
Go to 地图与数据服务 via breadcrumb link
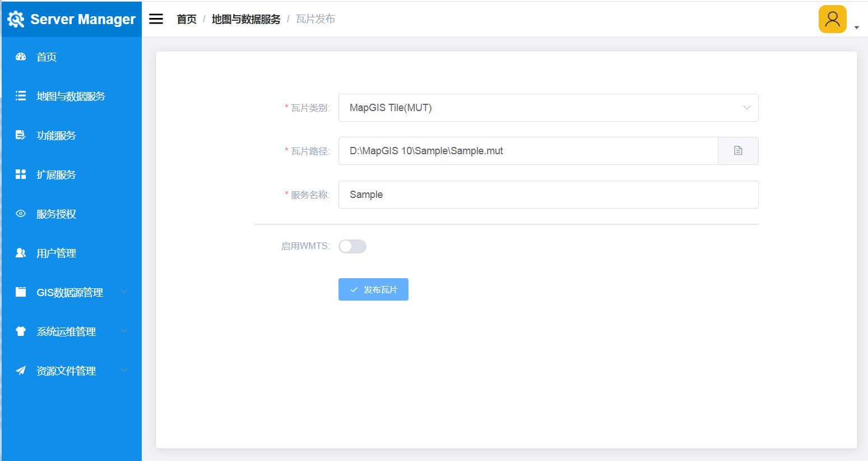click(x=246, y=19)
